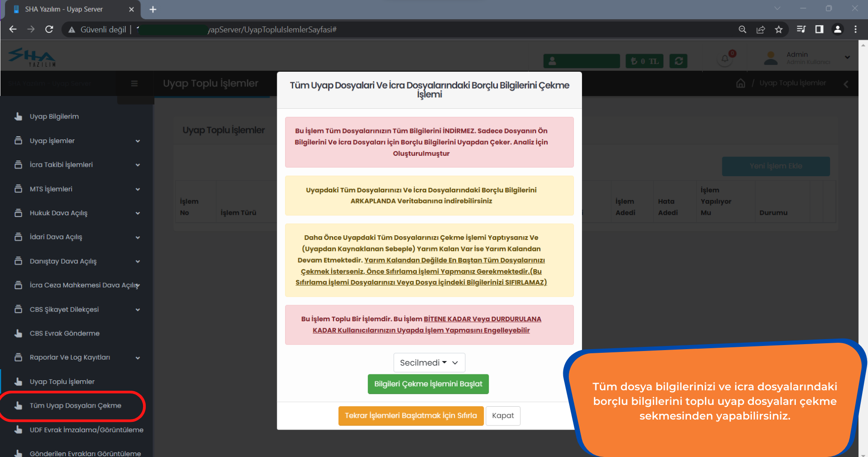Expand Uyap İşlemler submenu arrow

pyautogui.click(x=138, y=141)
